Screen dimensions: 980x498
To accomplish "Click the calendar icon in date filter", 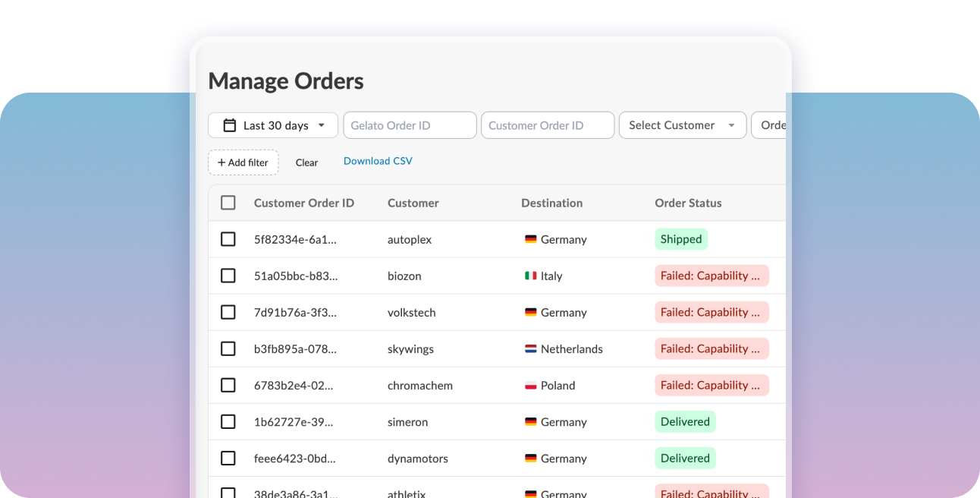I will click(x=229, y=125).
